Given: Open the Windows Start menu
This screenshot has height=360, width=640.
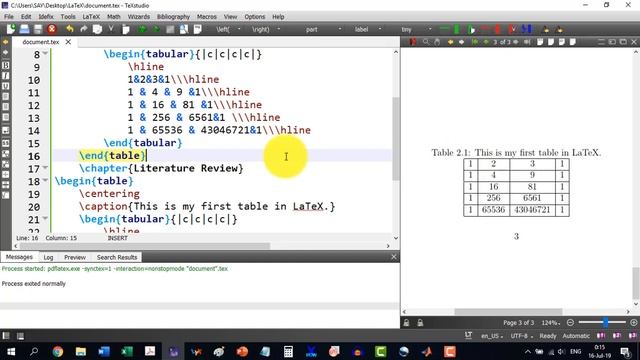Looking at the screenshot, I should tap(11, 351).
